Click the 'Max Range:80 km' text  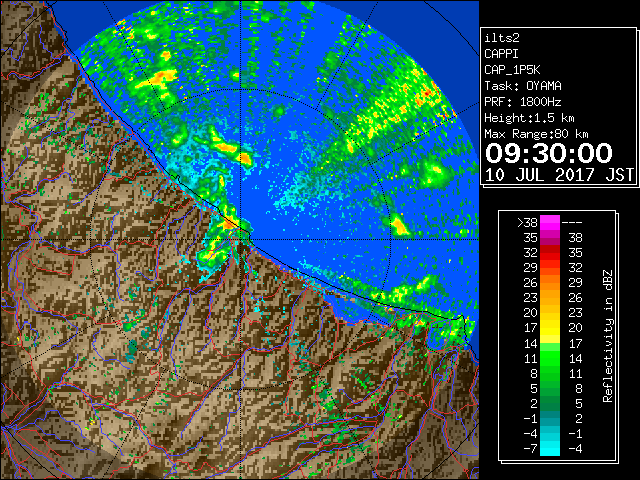(536, 134)
